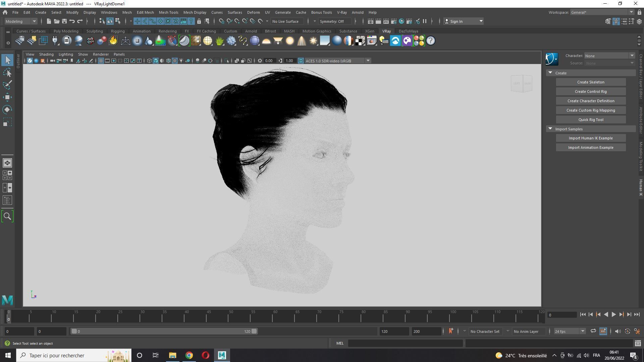This screenshot has width=644, height=362.
Task: Activate the Scale tool in the toolbox
Action: [x=7, y=122]
